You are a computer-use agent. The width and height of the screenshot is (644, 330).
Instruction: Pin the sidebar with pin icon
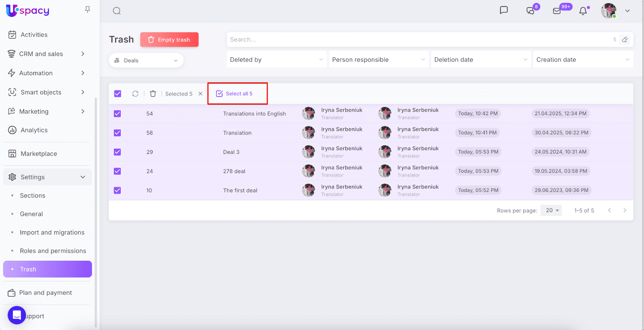click(87, 9)
